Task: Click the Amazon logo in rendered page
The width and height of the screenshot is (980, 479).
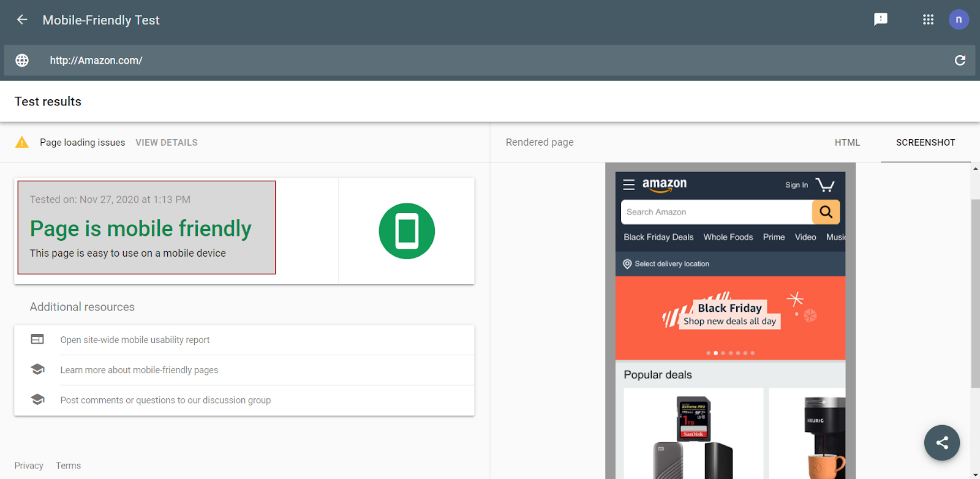Action: pos(665,185)
